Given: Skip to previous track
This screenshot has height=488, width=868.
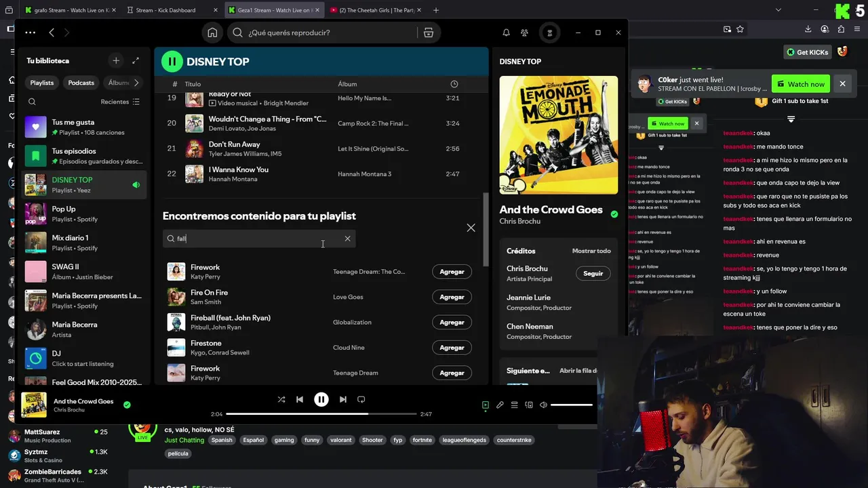Looking at the screenshot, I should [300, 400].
